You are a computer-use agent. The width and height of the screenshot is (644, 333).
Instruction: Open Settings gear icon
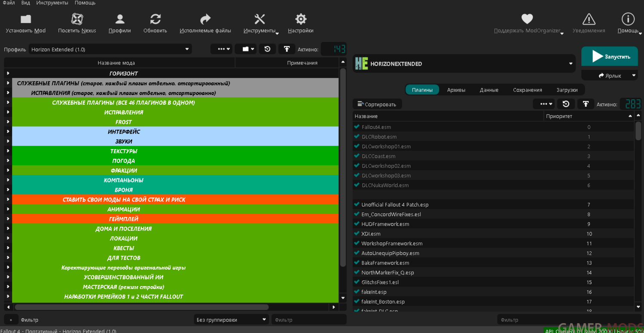click(x=301, y=19)
